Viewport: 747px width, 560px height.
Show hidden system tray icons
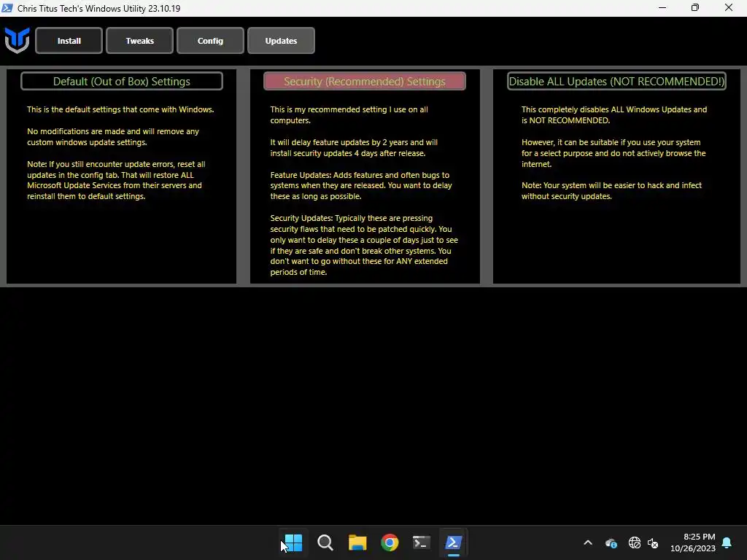588,542
